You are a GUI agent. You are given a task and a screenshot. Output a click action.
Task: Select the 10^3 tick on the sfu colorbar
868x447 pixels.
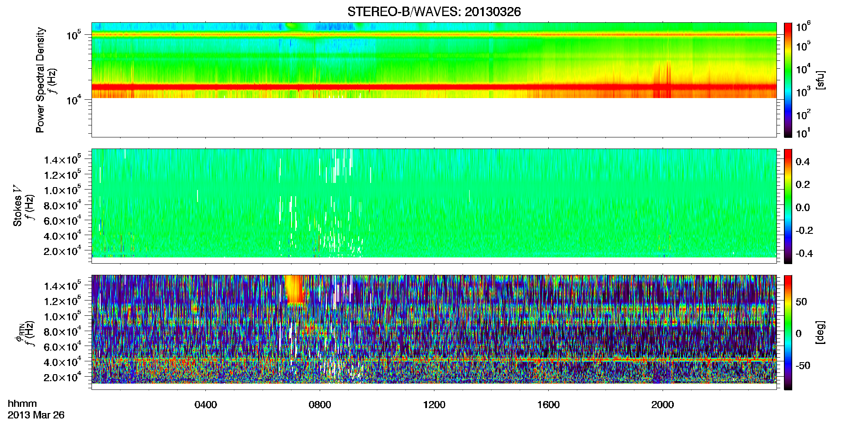(x=803, y=91)
